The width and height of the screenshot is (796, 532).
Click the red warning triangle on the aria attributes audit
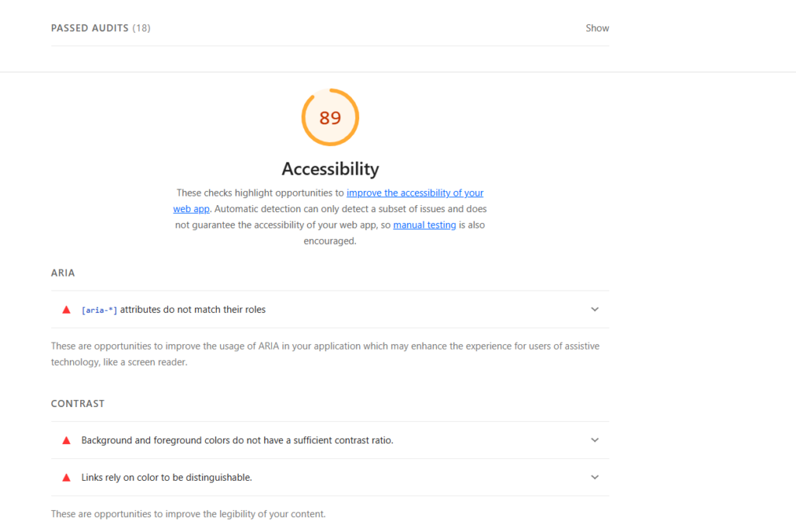point(67,309)
